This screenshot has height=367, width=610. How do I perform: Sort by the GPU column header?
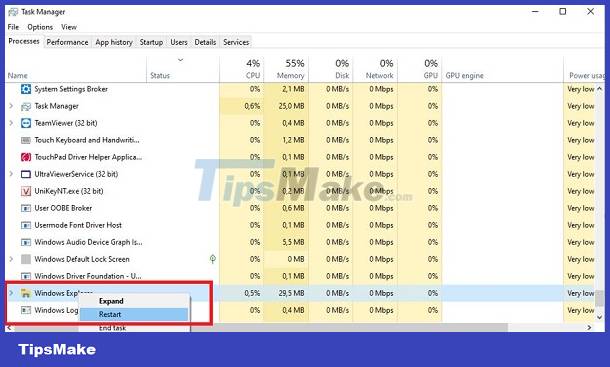pyautogui.click(x=431, y=76)
